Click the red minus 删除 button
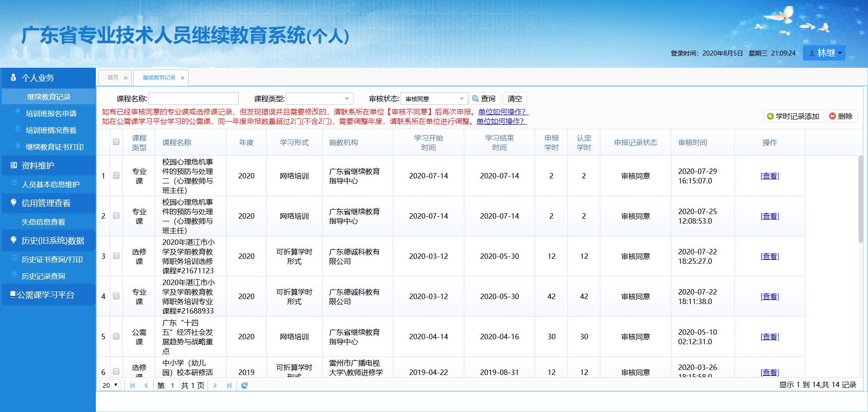This screenshot has width=868, height=412. point(841,116)
